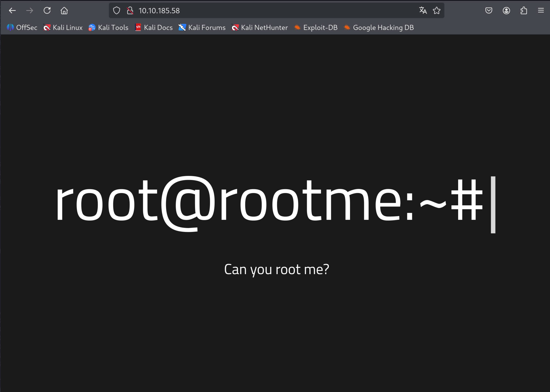The image size is (550, 392).
Task: Translate this page icon
Action: click(423, 11)
